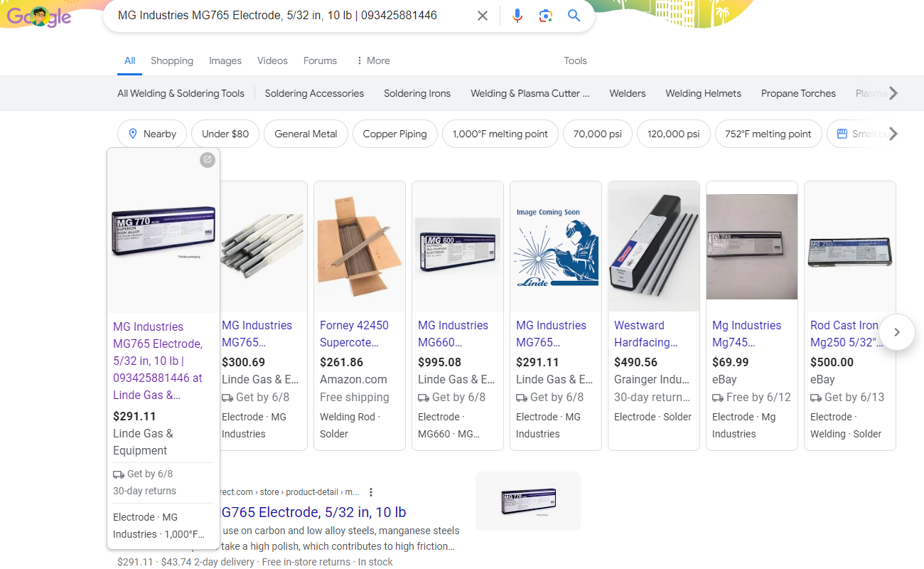Apply the Nearby filter chip
Image resolution: width=924 pixels, height=569 pixels.
[x=152, y=134]
